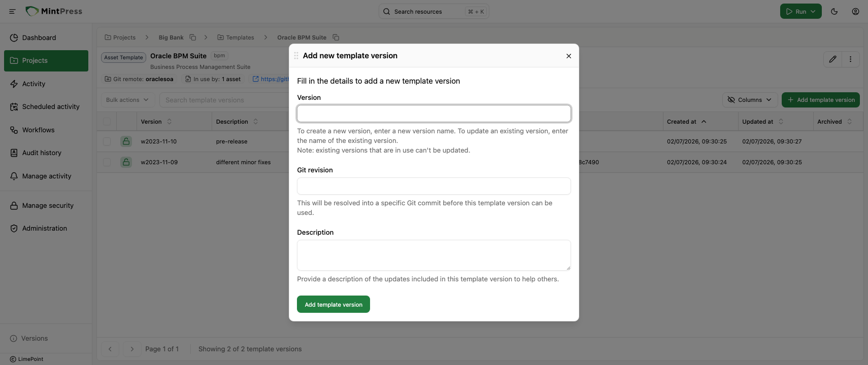This screenshot has height=365, width=868.
Task: Go to Big Bank breadcrumb link
Action: click(171, 38)
